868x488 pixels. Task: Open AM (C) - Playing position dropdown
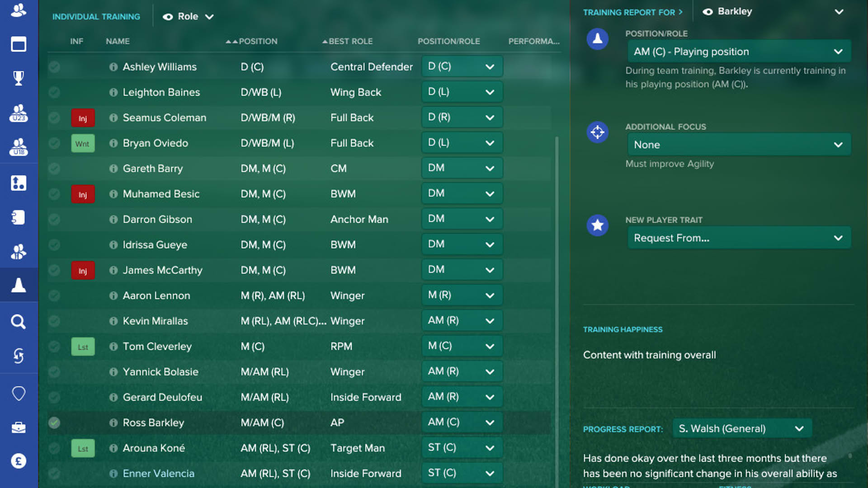pyautogui.click(x=739, y=52)
